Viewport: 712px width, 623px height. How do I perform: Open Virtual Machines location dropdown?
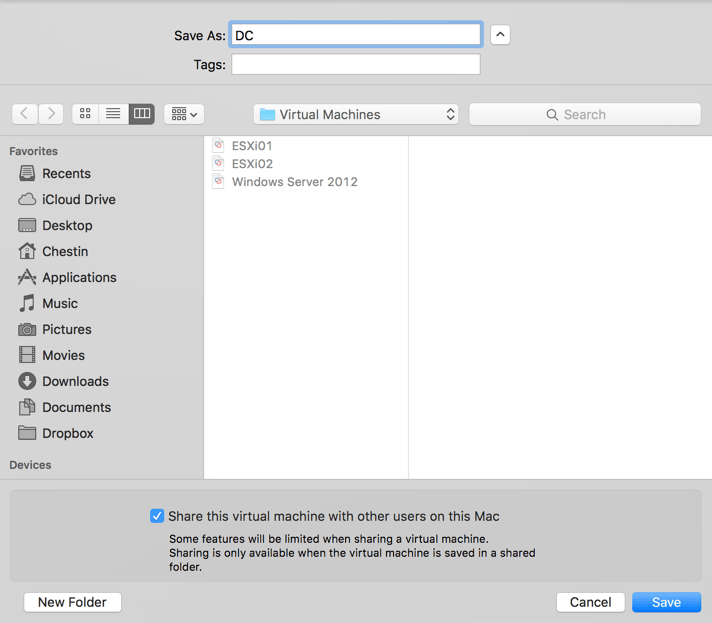(x=356, y=115)
